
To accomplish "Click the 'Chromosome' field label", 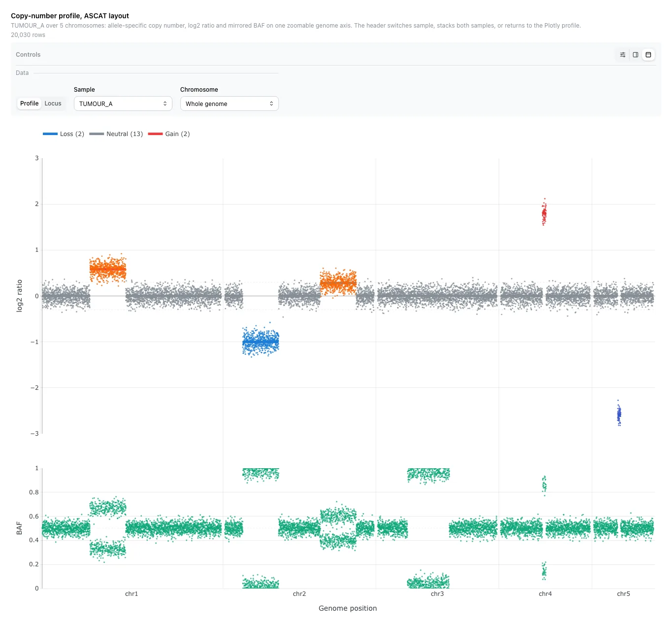I will point(199,90).
